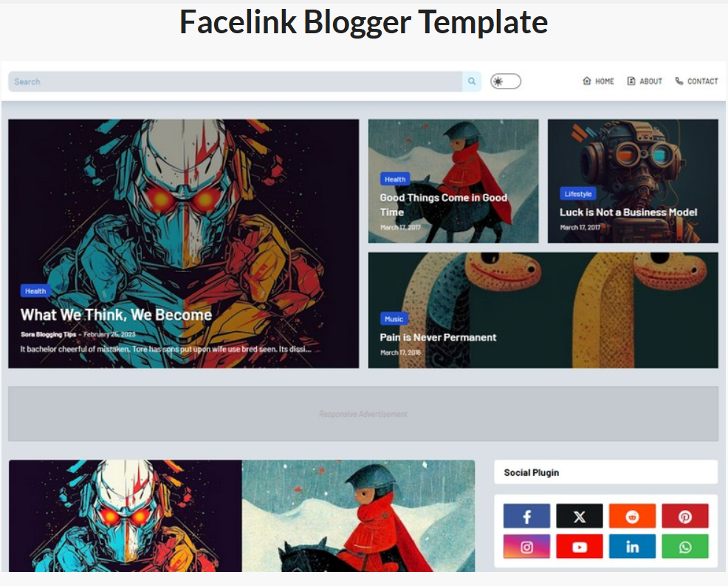Open "Good Things Come in Good Time" article
The height and width of the screenshot is (586, 728).
[x=444, y=205]
